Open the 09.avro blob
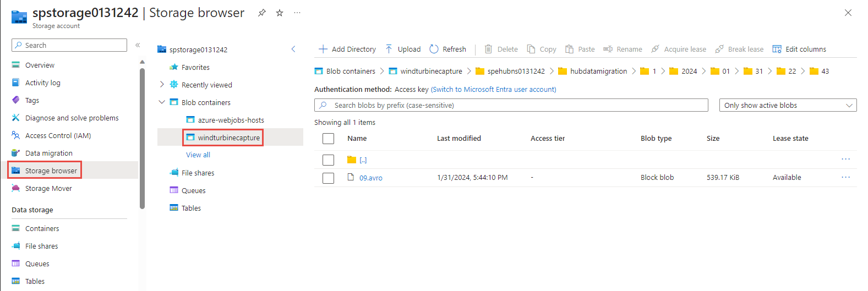 (371, 178)
